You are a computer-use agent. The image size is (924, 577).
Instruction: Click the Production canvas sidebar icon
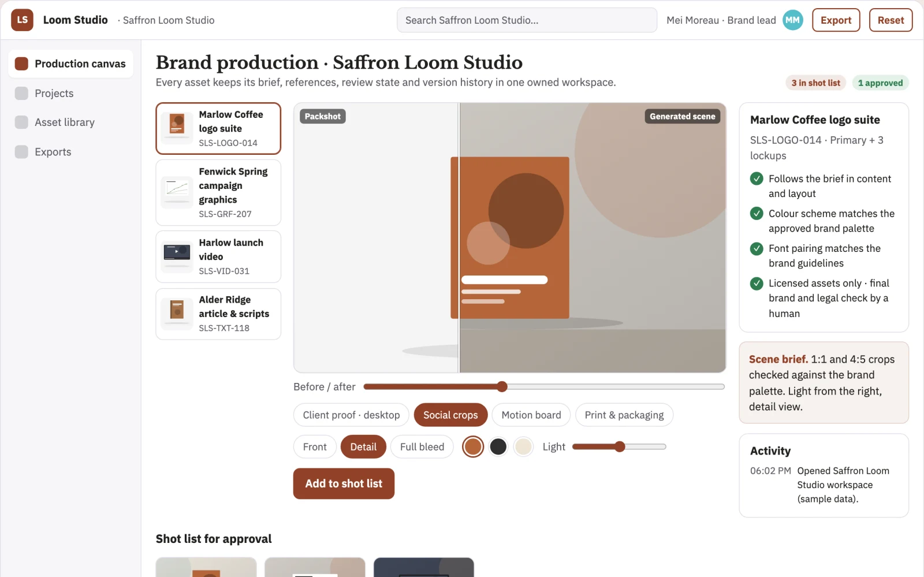coord(21,64)
